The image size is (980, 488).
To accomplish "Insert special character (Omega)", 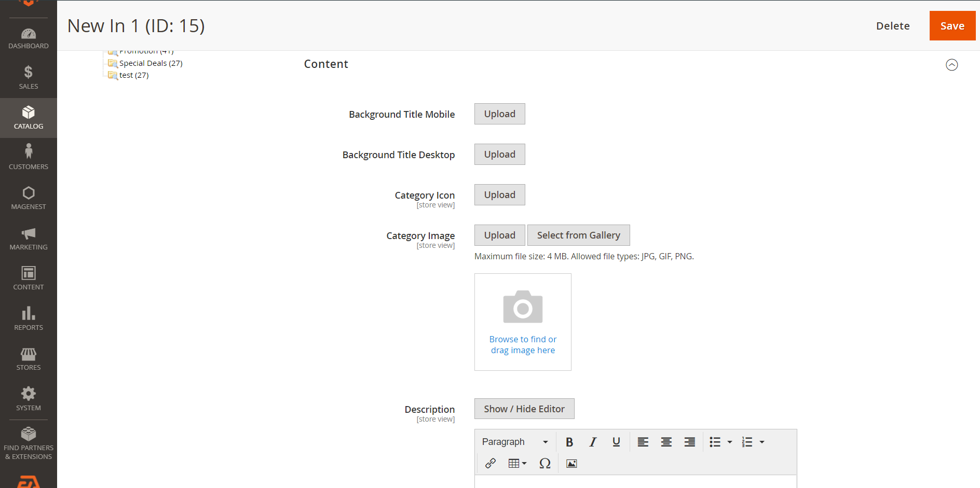I will pos(545,463).
